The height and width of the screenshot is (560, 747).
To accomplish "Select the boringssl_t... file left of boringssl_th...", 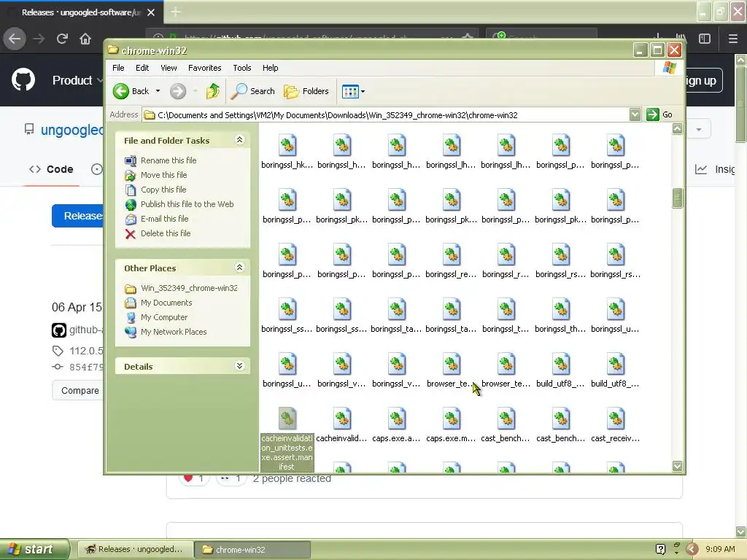I will pyautogui.click(x=506, y=309).
